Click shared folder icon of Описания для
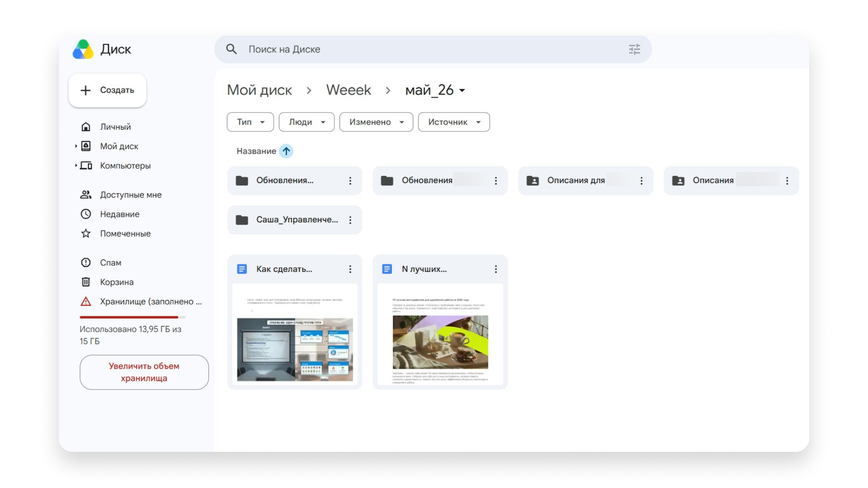Screen dimensions: 868x488 click(x=533, y=181)
